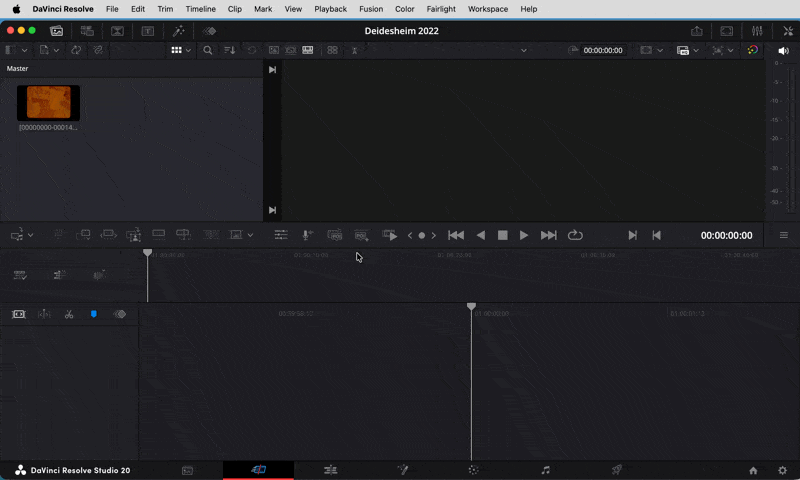The height and width of the screenshot is (480, 800).
Task: Toggle timeline snapping icon
Action: (44, 314)
